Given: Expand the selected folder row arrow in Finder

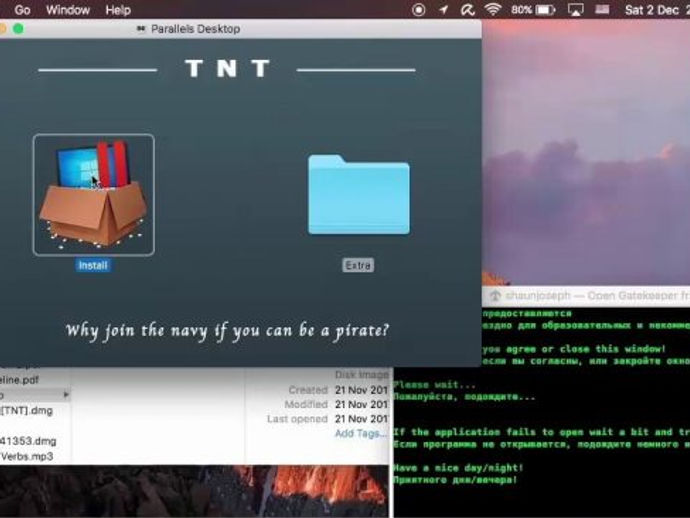Looking at the screenshot, I should pyautogui.click(x=66, y=395).
